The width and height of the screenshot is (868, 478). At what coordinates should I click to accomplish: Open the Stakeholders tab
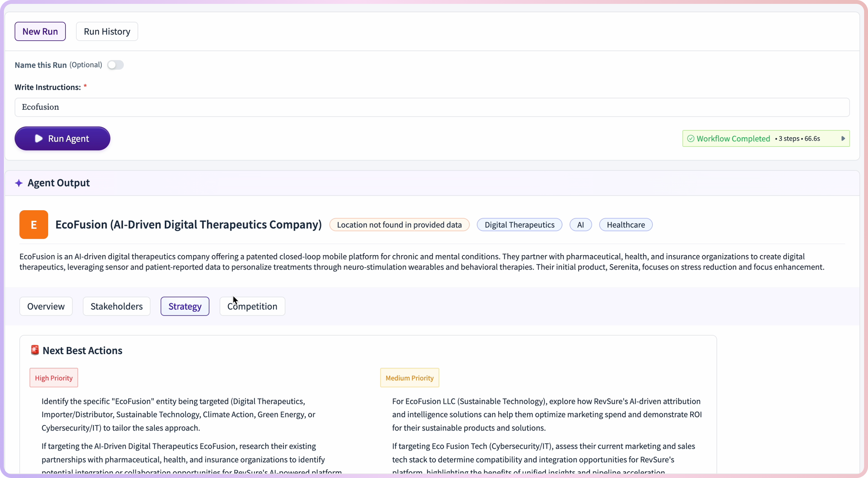point(117,306)
